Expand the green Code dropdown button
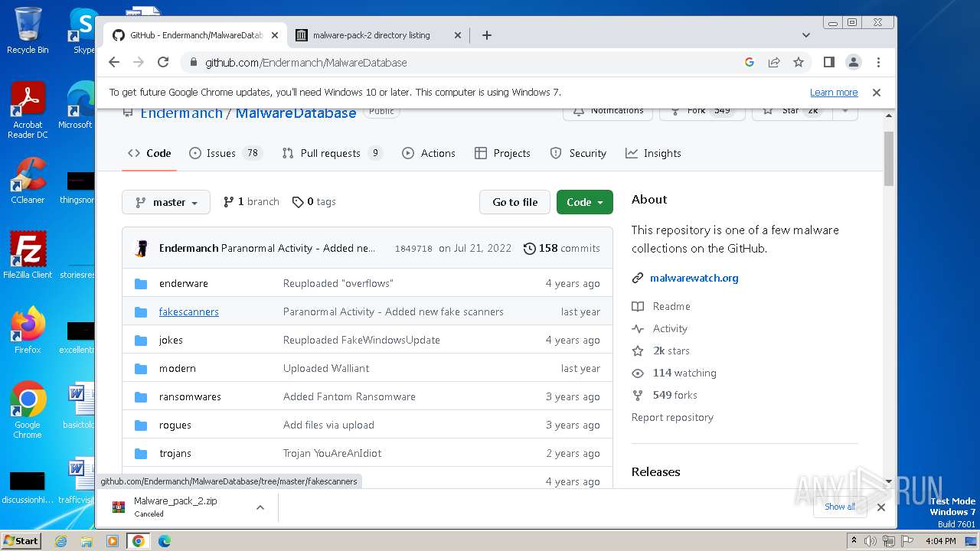 pos(585,202)
